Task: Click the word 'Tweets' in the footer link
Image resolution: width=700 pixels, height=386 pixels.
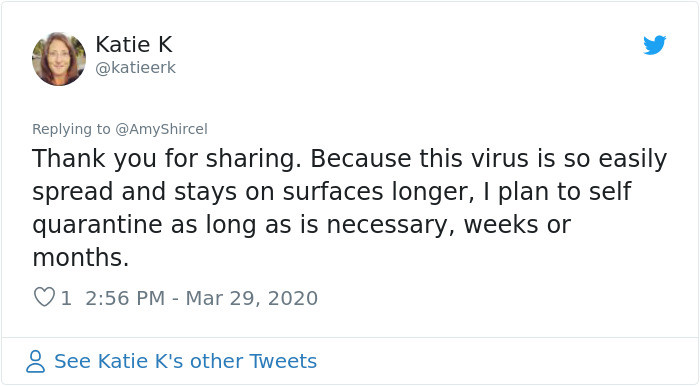Action: 283,361
